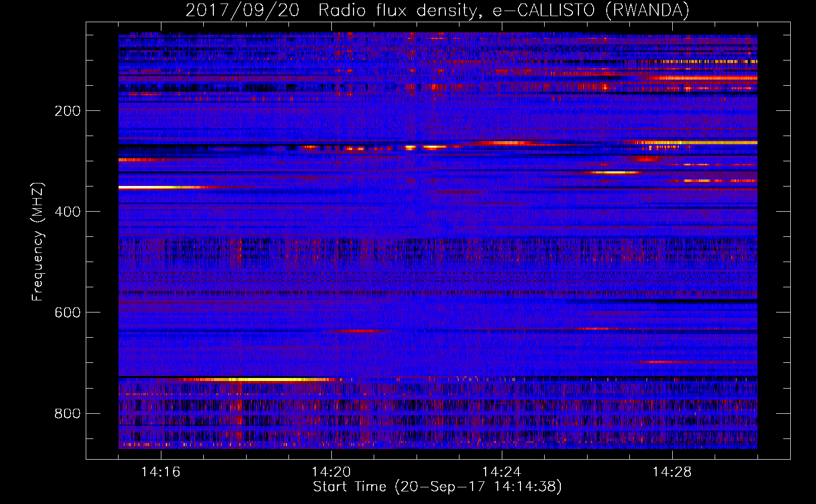Click the 14:28 time tick label
816x504 pixels.
(x=672, y=472)
